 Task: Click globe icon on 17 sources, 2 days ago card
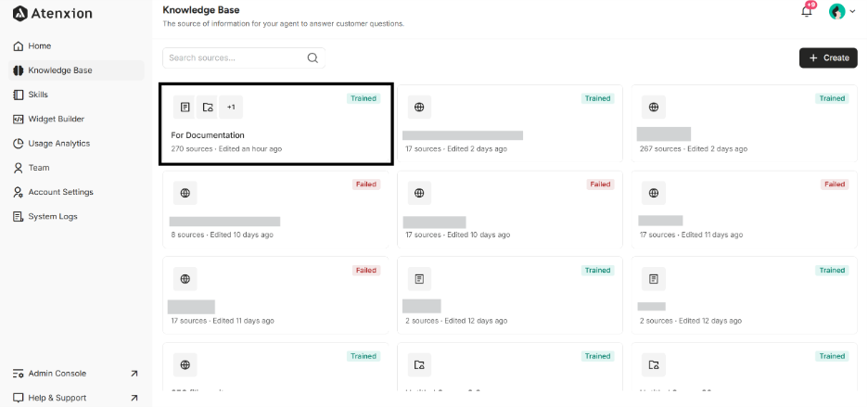click(419, 108)
